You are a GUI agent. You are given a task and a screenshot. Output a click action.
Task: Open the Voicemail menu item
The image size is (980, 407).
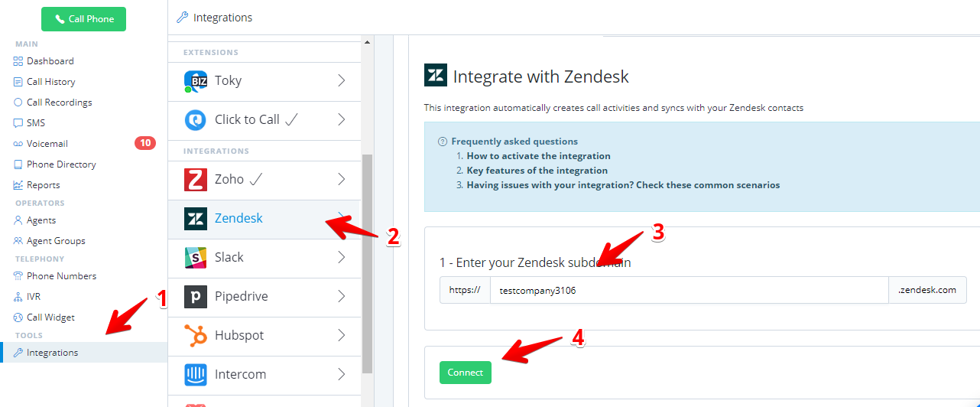[47, 144]
